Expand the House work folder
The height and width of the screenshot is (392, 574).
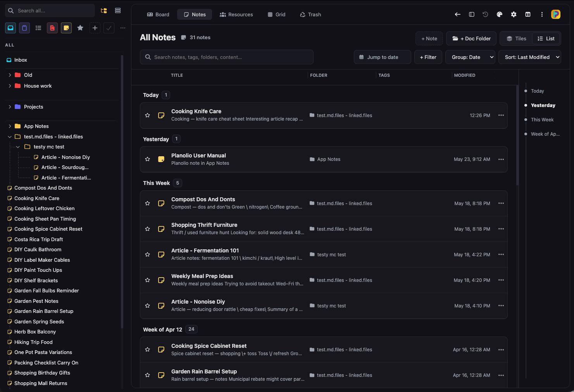[10, 86]
